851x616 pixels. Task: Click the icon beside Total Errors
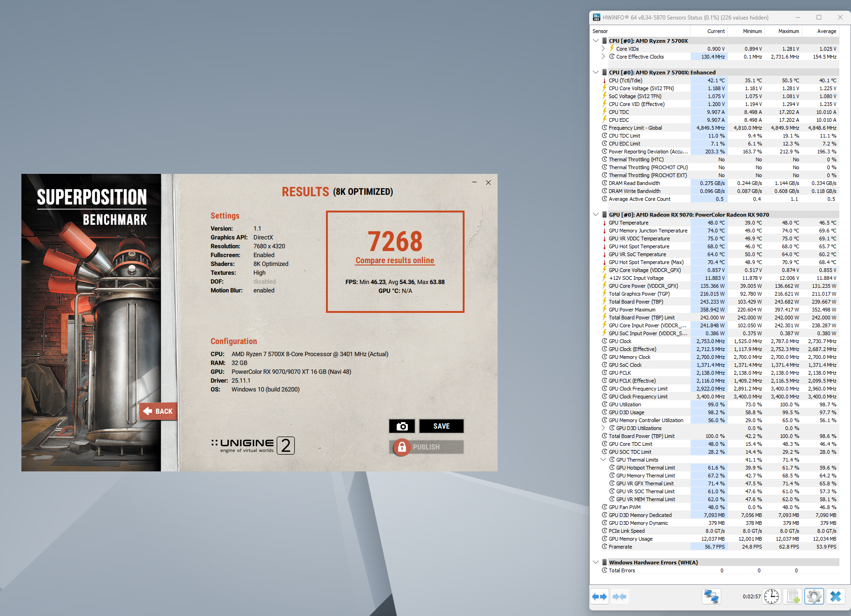(x=605, y=570)
